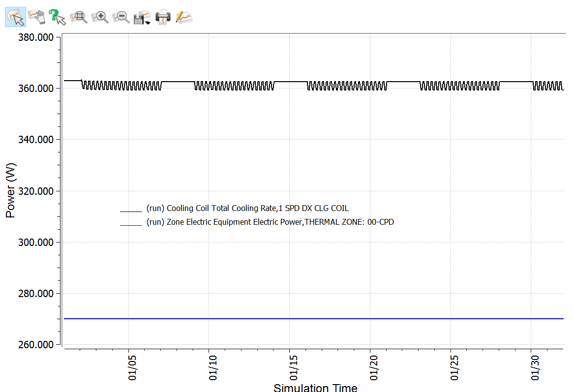The height and width of the screenshot is (392, 573).
Task: Open the edit plot pencil tool
Action: 184,17
